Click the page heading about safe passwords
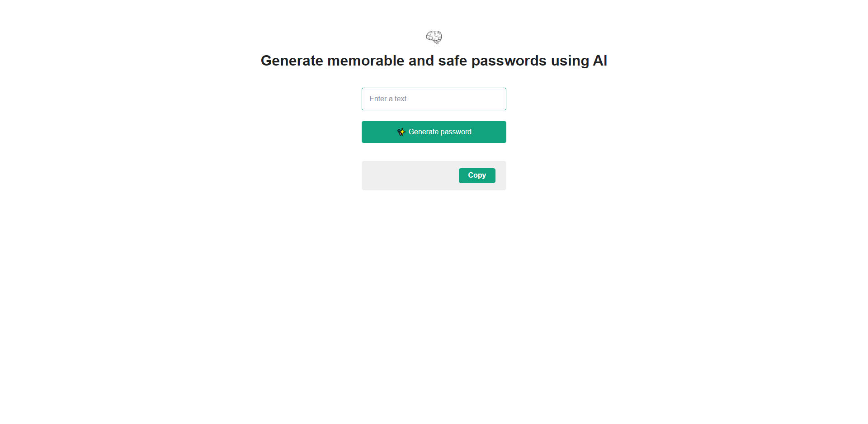Screen dimensions: 868x424 [434, 60]
